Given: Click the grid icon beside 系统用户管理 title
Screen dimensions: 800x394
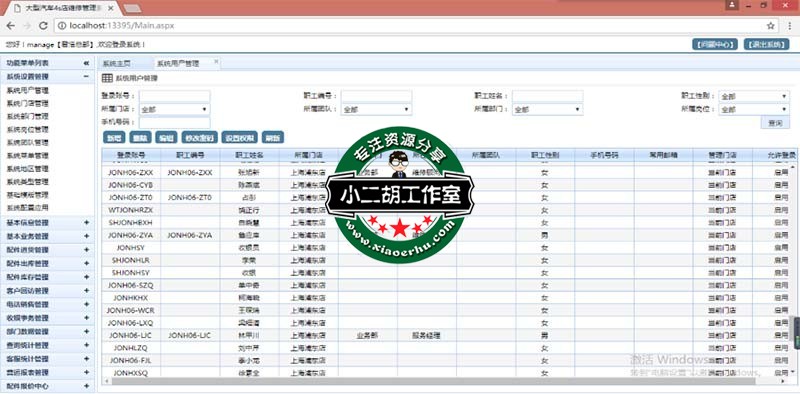Looking at the screenshot, I should [x=107, y=78].
